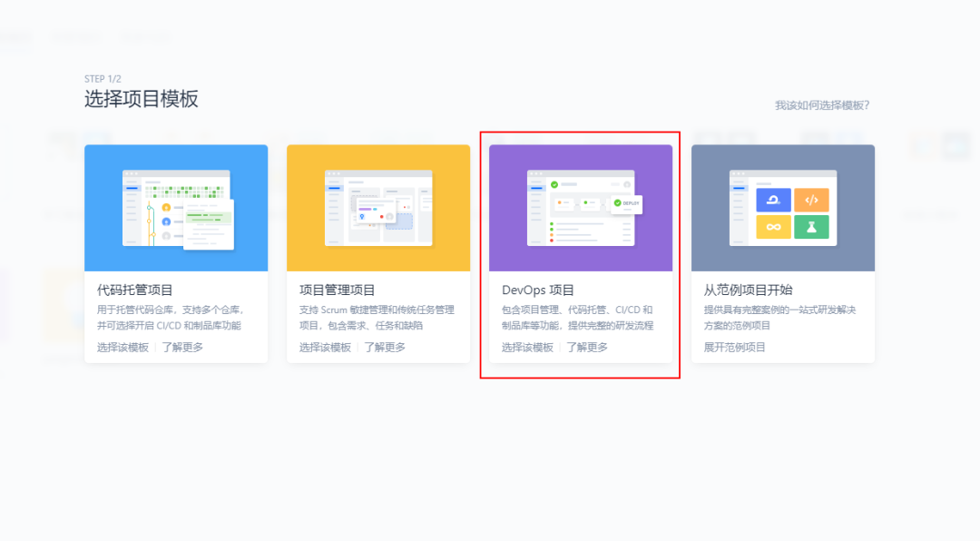The width and height of the screenshot is (980, 541).
Task: Click the DEPLOY badge in DevOps illustration
Action: coord(627,203)
